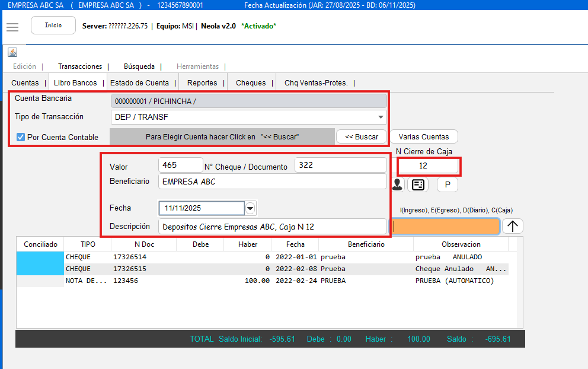The image size is (588, 369).
Task: Click the Valor input field
Action: 181,166
